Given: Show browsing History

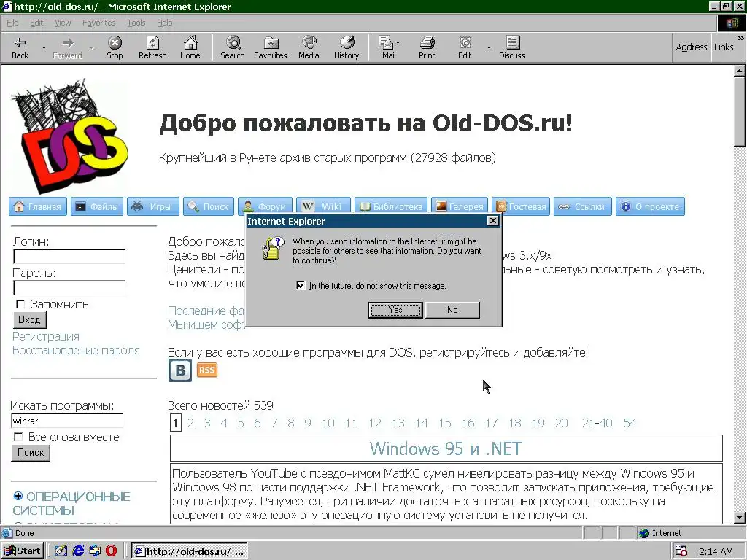Looking at the screenshot, I should pos(347,47).
